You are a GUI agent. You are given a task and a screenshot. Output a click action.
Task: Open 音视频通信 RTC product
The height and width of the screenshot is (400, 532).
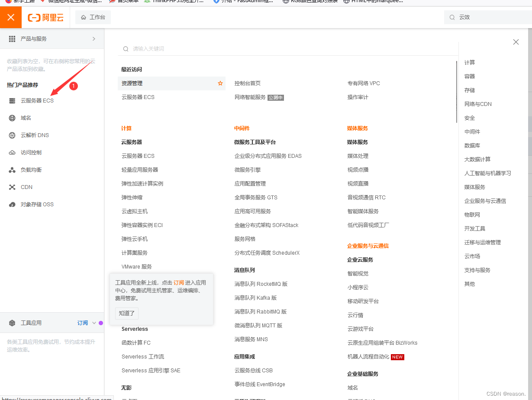[366, 198]
